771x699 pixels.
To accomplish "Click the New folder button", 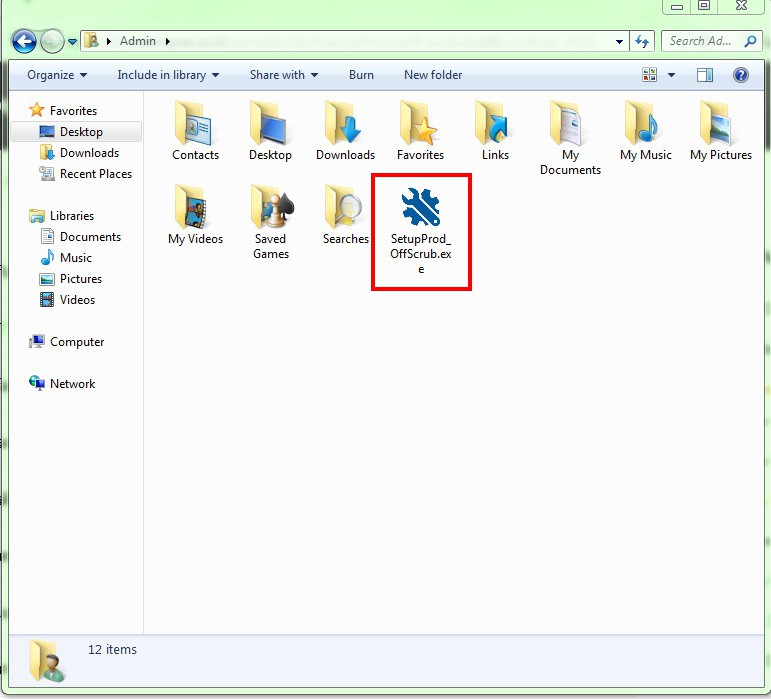I will [433, 75].
